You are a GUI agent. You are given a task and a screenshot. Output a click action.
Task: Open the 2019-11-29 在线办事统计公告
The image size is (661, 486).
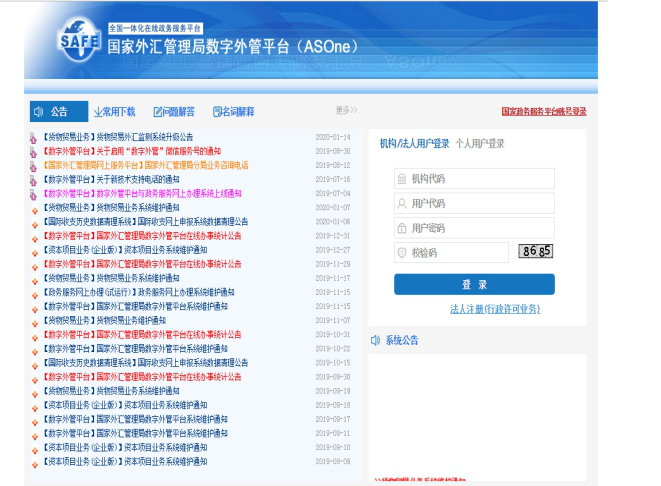click(142, 264)
